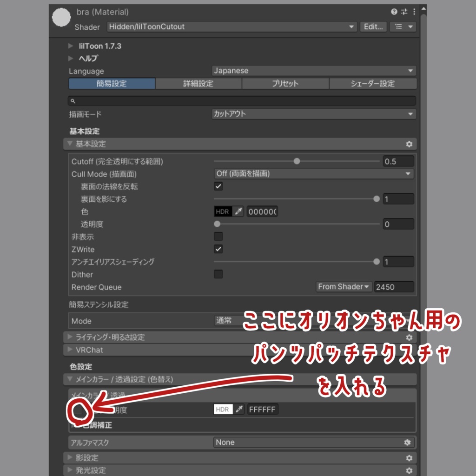Viewport: 476px width, 476px height.
Task: Open the material kebab menu
Action: 414,12
